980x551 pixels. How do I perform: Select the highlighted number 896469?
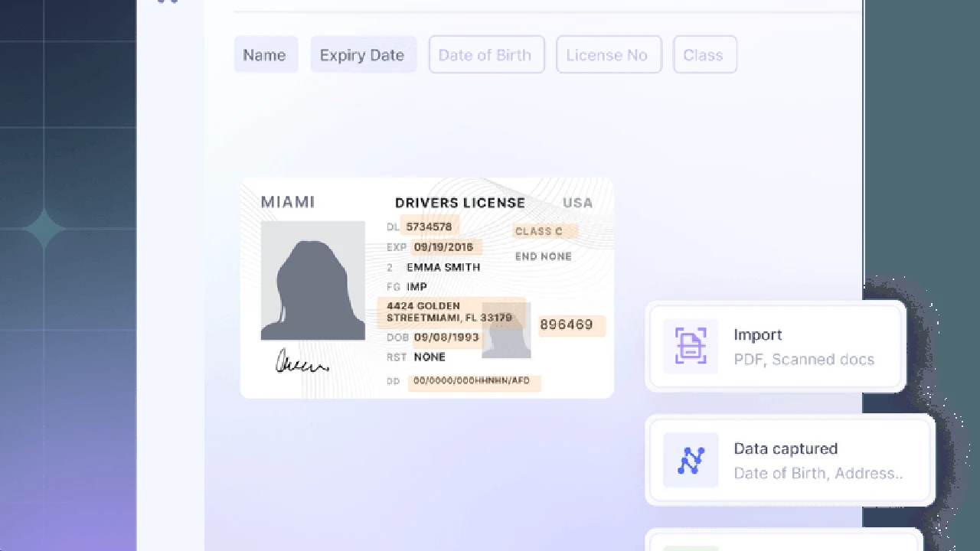(x=570, y=325)
